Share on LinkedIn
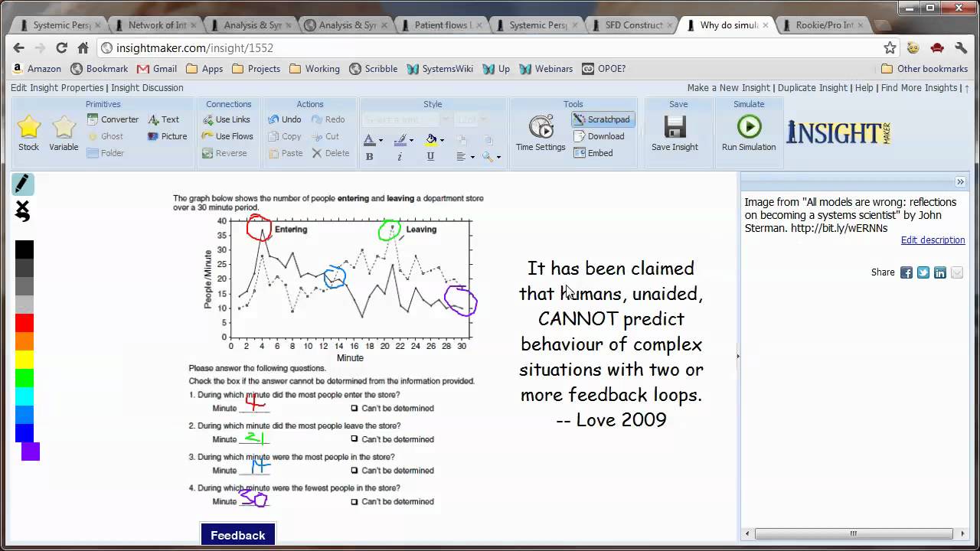 pos(940,272)
